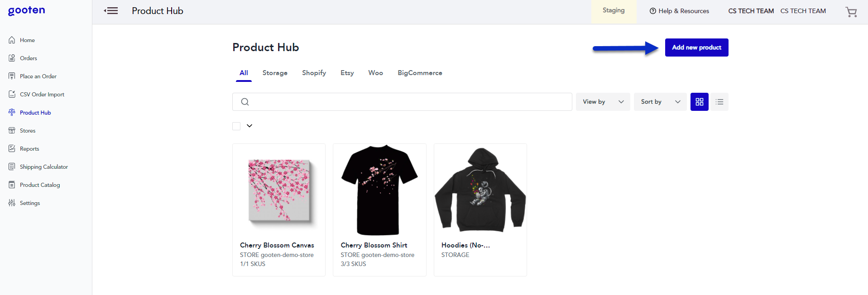Open the Cherry Blossom Shirt product link
The image size is (868, 295).
[374, 245]
